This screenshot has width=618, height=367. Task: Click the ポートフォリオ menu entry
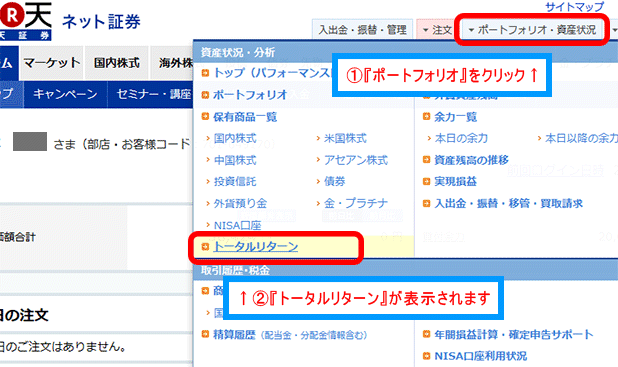pyautogui.click(x=250, y=95)
